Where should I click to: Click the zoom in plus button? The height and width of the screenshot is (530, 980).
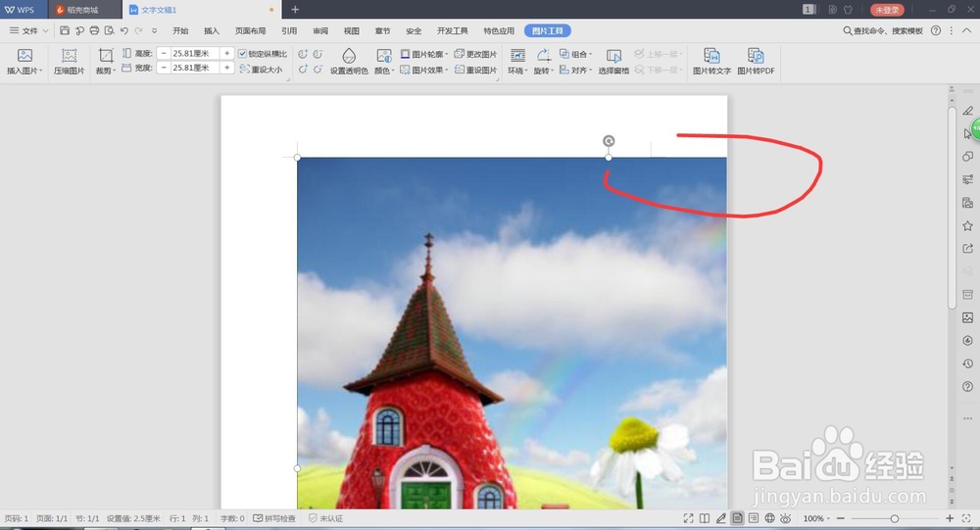(x=950, y=518)
